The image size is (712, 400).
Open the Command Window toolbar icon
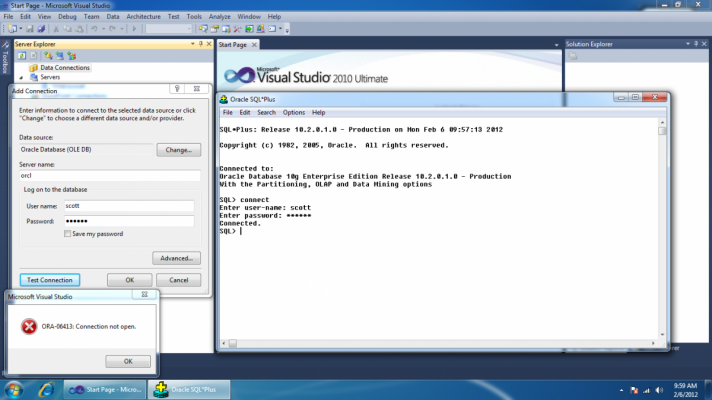(272, 29)
